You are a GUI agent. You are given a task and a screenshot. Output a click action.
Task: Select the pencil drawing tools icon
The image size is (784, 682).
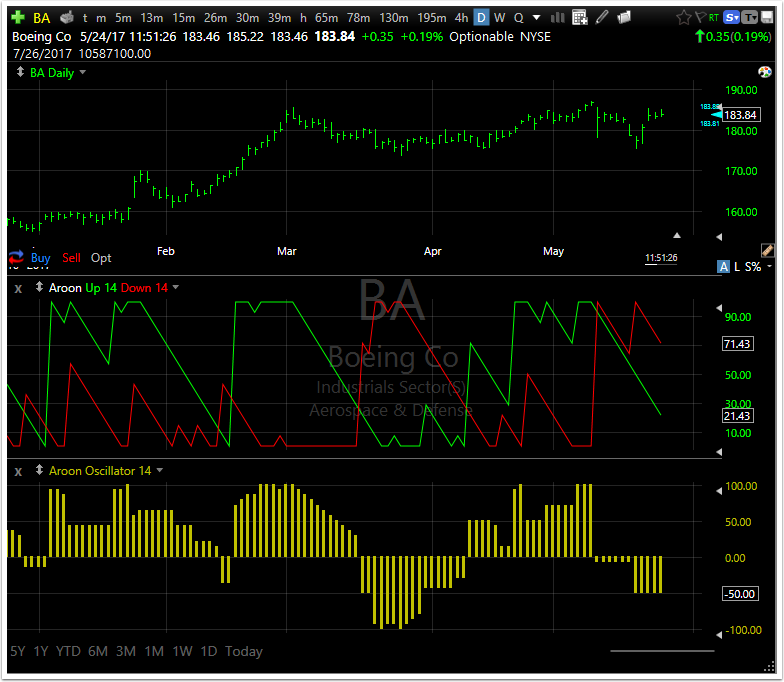coord(602,18)
